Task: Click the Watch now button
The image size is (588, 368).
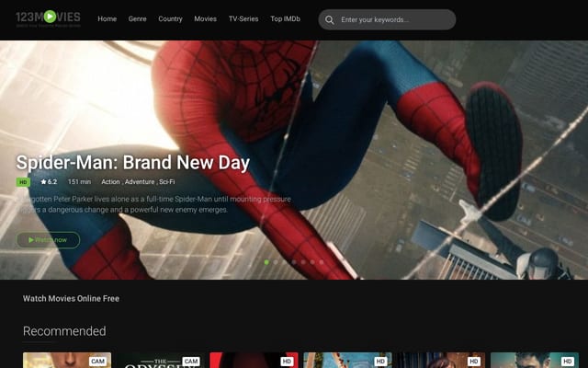Action: (x=48, y=240)
